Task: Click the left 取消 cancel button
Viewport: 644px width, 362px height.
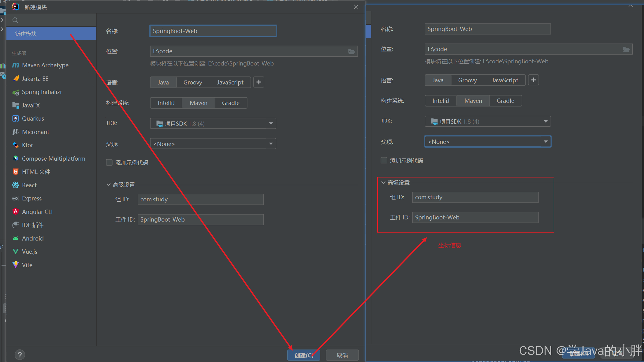Action: (x=342, y=355)
